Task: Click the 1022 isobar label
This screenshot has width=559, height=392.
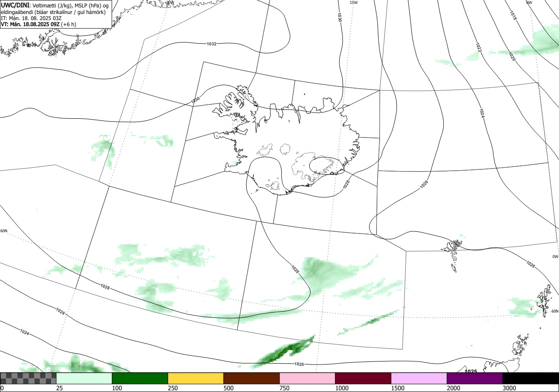Action: (x=479, y=48)
